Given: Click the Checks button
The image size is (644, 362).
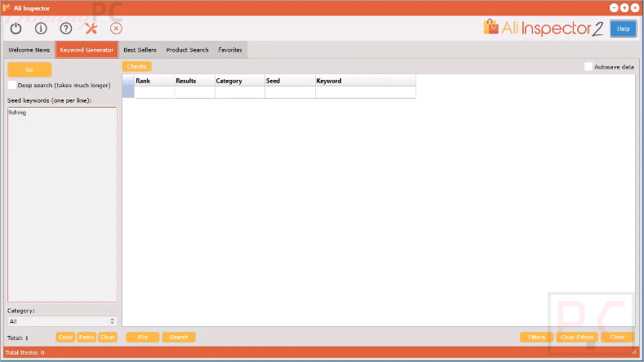Looking at the screenshot, I should [x=137, y=67].
